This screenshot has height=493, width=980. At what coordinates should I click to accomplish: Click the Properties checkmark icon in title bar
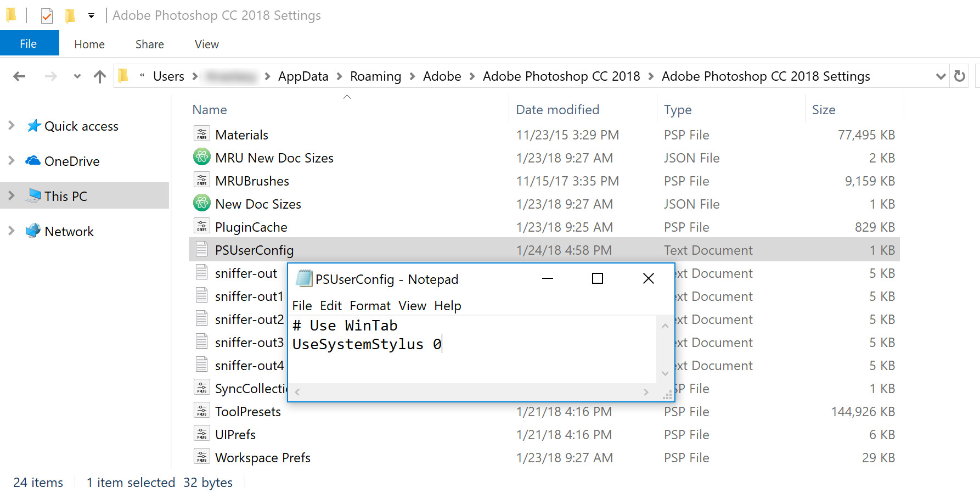pos(47,15)
